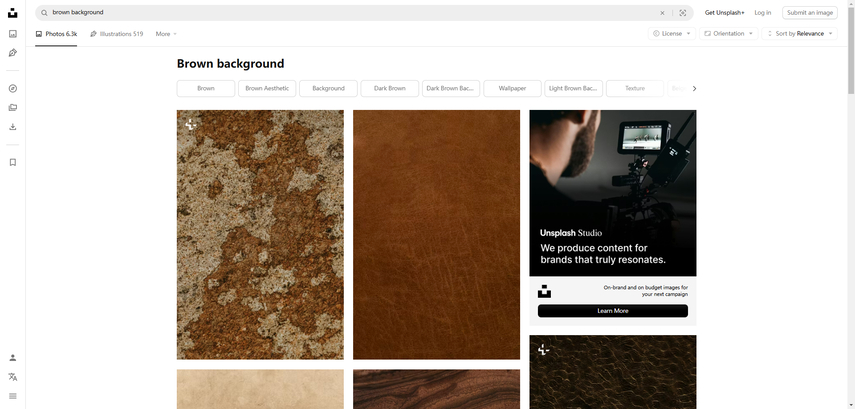Select the Texture tag chip
The image size is (855, 409).
pyautogui.click(x=635, y=88)
